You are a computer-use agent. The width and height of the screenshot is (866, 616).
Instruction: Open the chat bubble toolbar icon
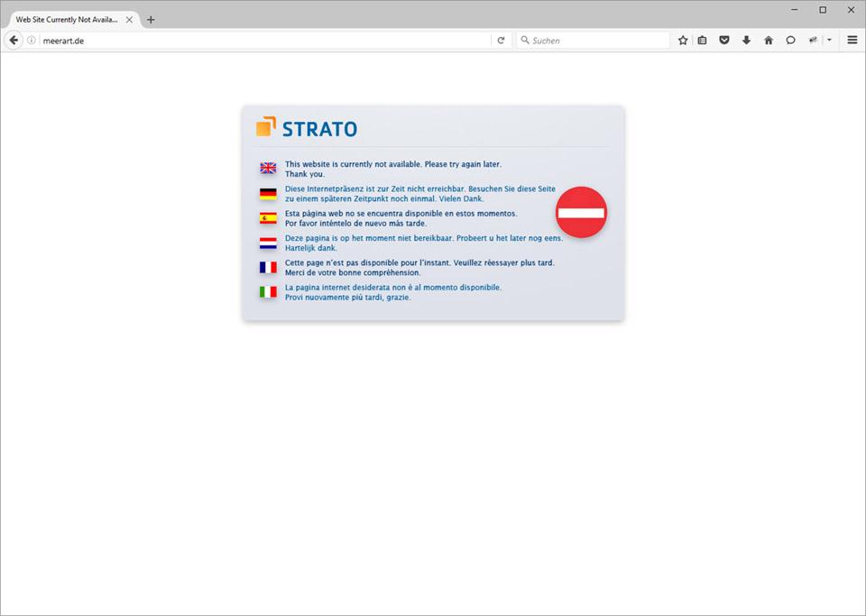click(790, 41)
